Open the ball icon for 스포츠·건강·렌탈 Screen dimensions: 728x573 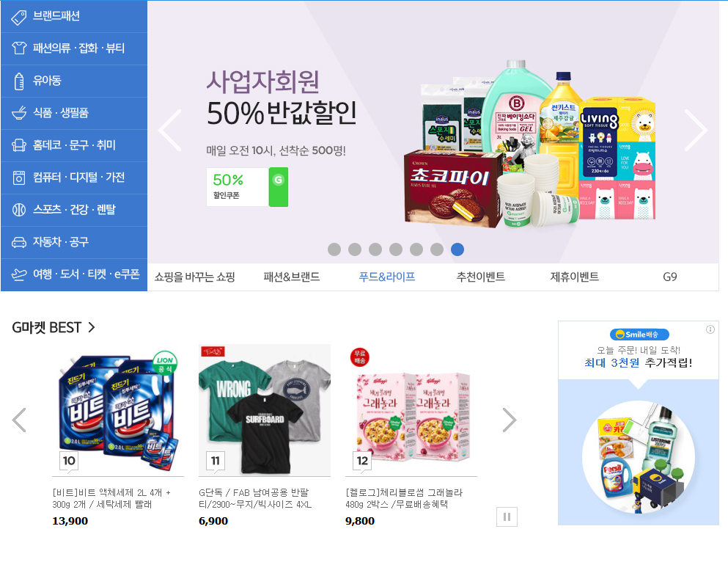coord(19,210)
